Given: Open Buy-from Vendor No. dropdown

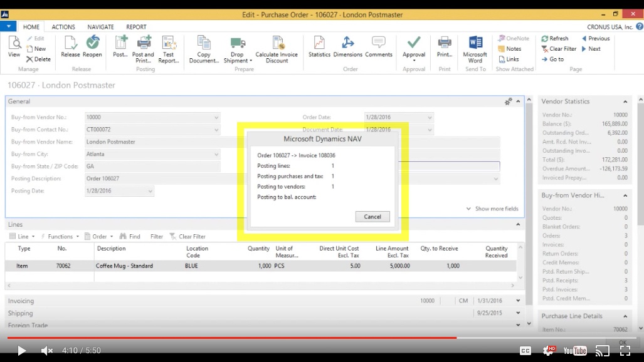Looking at the screenshot, I should (x=216, y=117).
